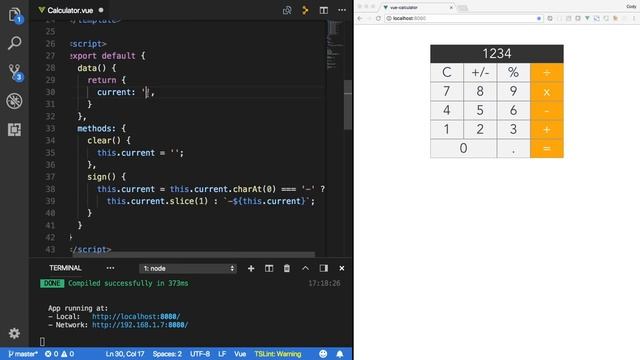The height and width of the screenshot is (360, 640).
Task: Split the editor to the right
Action: tap(324, 10)
